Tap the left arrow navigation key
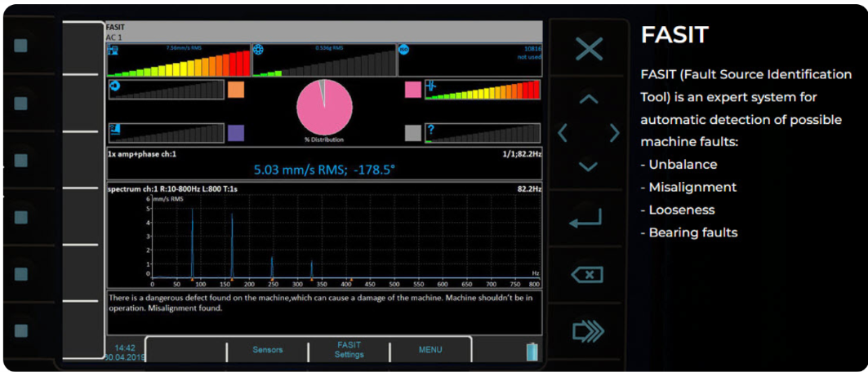Image resolution: width=868 pixels, height=372 pixels. tap(563, 133)
